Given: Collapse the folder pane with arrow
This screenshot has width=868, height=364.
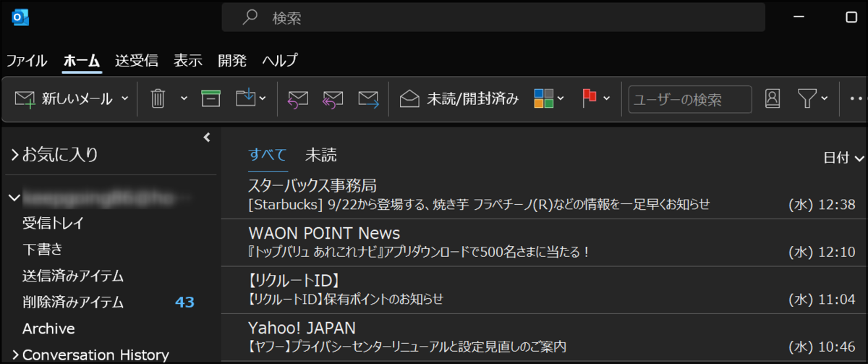Looking at the screenshot, I should [206, 137].
